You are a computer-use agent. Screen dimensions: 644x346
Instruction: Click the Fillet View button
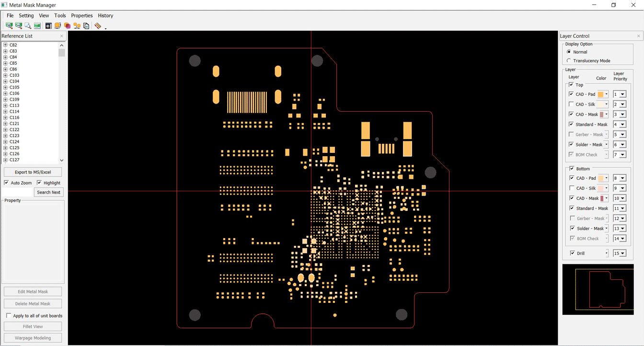[x=33, y=326]
